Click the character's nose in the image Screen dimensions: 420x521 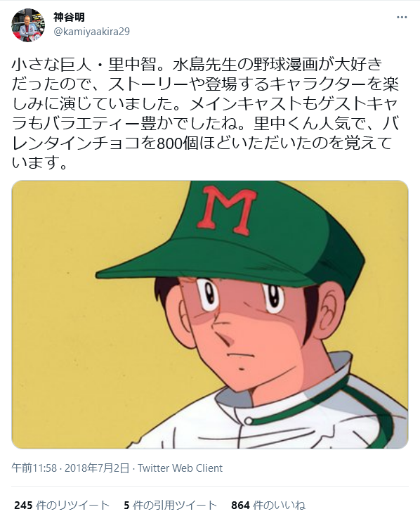click(x=221, y=334)
